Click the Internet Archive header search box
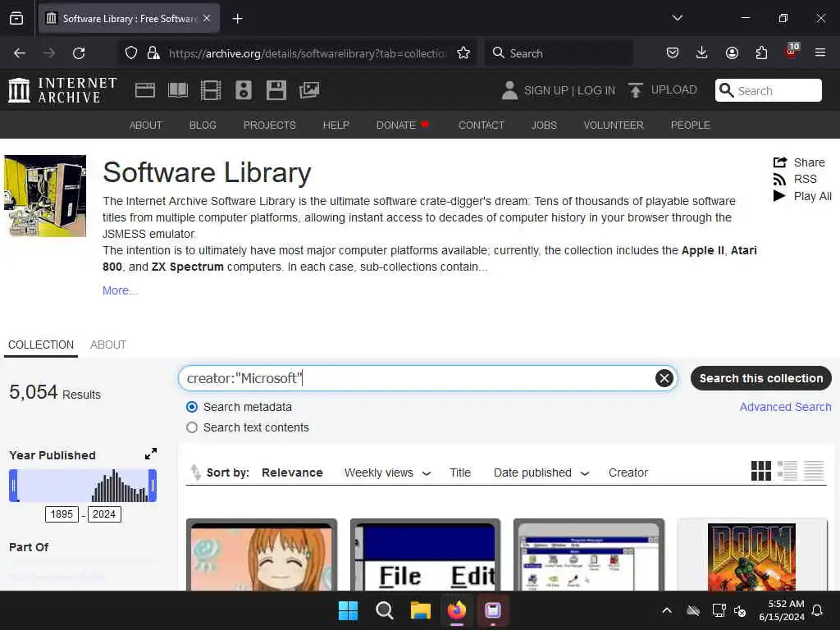Screen dimensions: 840x630 768,90
